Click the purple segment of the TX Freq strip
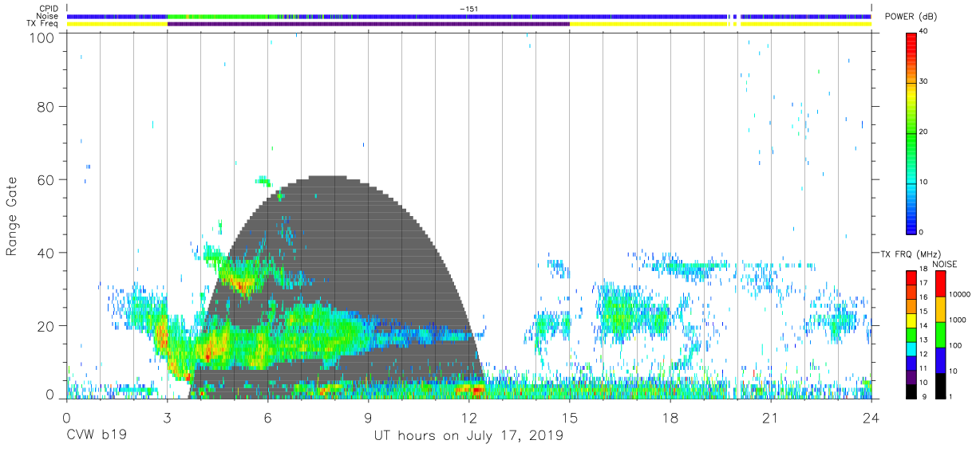Screen dimensions: 980x452 tap(368, 24)
